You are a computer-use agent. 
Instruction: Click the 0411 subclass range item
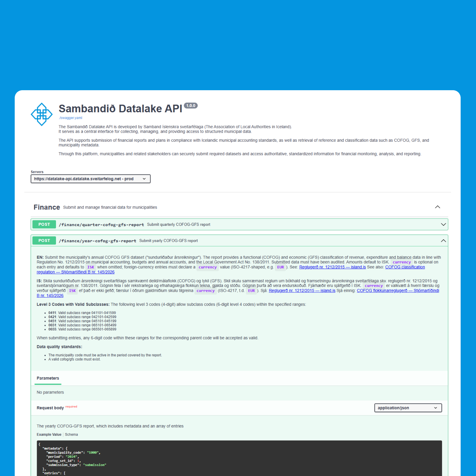(x=82, y=313)
